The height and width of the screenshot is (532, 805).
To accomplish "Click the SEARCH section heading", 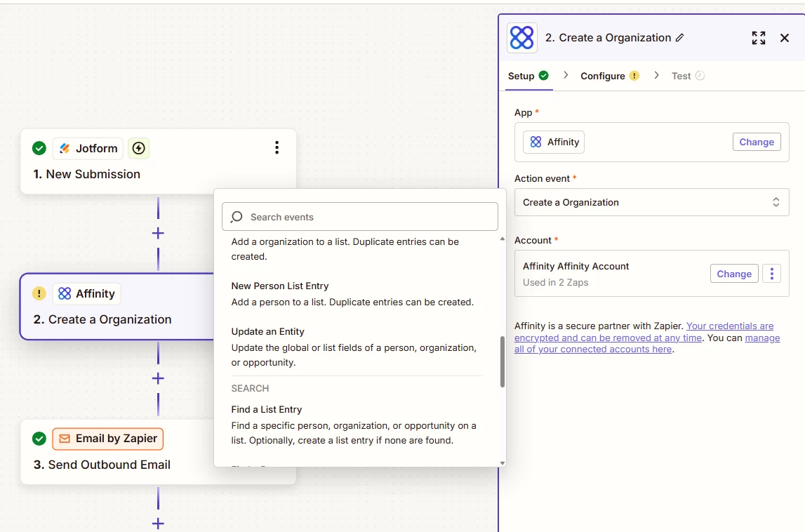I will pyautogui.click(x=250, y=388).
